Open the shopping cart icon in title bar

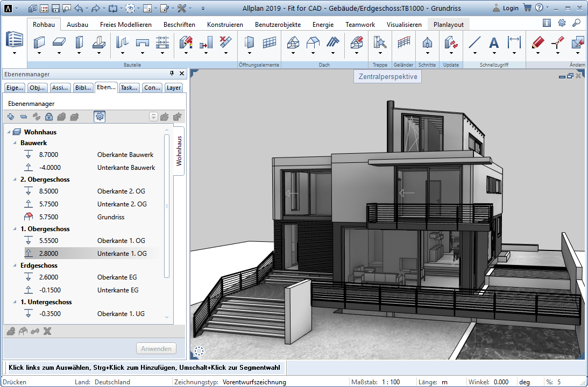(x=527, y=8)
